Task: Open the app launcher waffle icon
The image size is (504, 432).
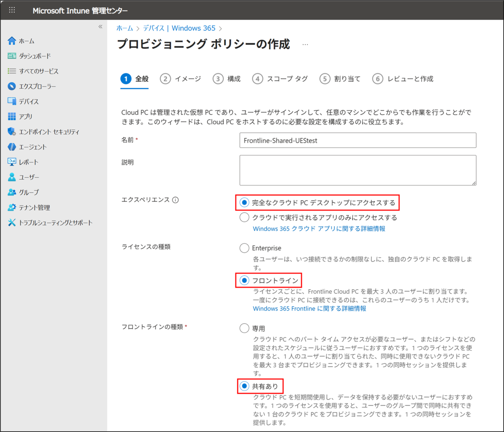Action: click(12, 10)
